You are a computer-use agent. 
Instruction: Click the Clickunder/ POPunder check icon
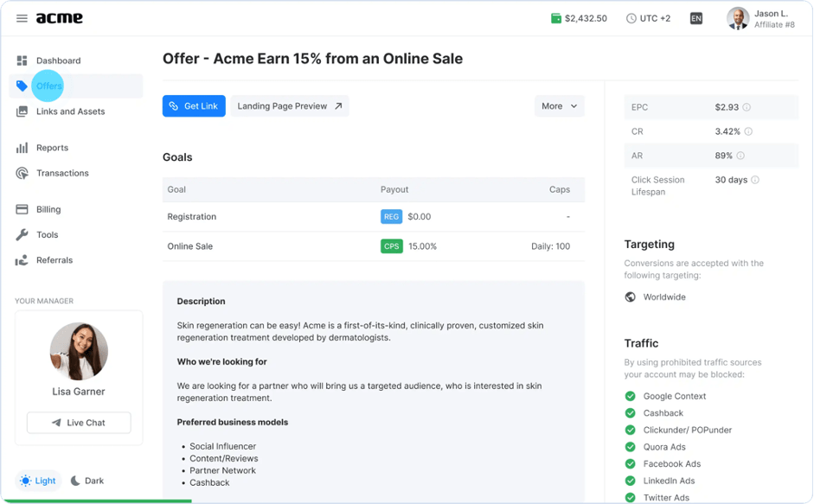tap(631, 431)
